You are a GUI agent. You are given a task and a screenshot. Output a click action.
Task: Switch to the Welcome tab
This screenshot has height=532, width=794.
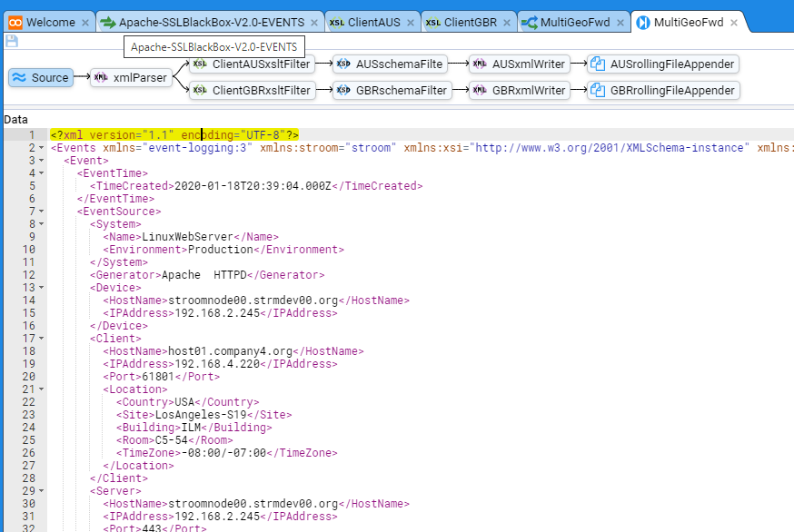[43, 23]
